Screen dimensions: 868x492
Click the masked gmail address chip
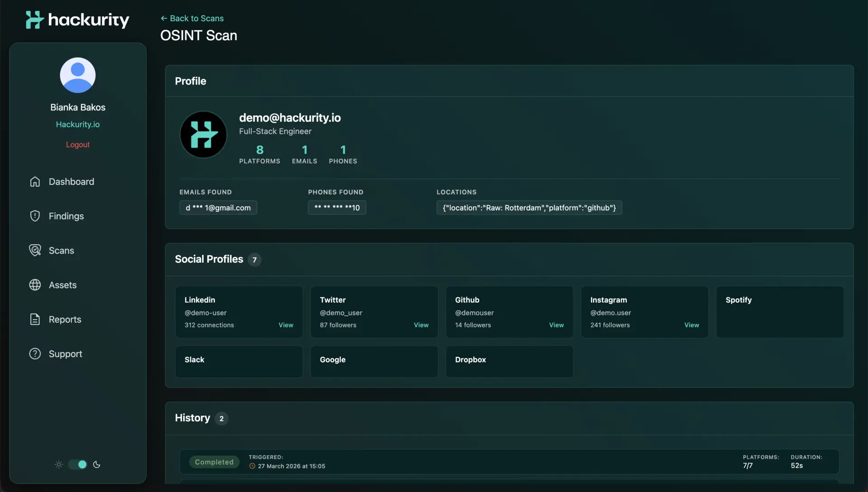[218, 208]
